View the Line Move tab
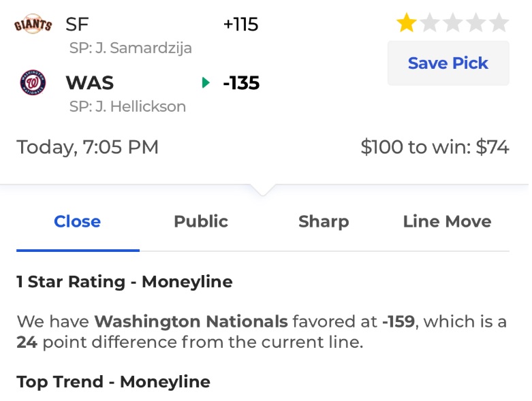The image size is (532, 401). [x=447, y=222]
